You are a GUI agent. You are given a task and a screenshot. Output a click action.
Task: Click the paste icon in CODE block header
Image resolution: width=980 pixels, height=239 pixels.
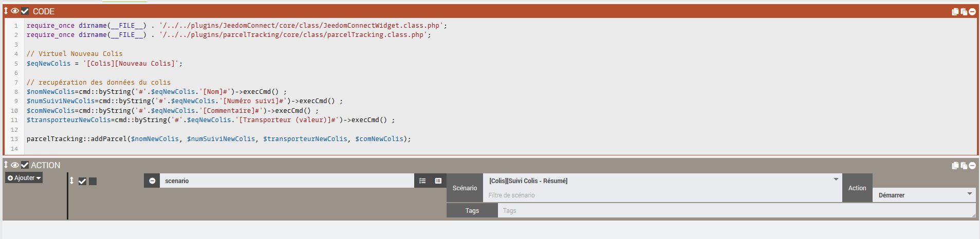click(964, 11)
